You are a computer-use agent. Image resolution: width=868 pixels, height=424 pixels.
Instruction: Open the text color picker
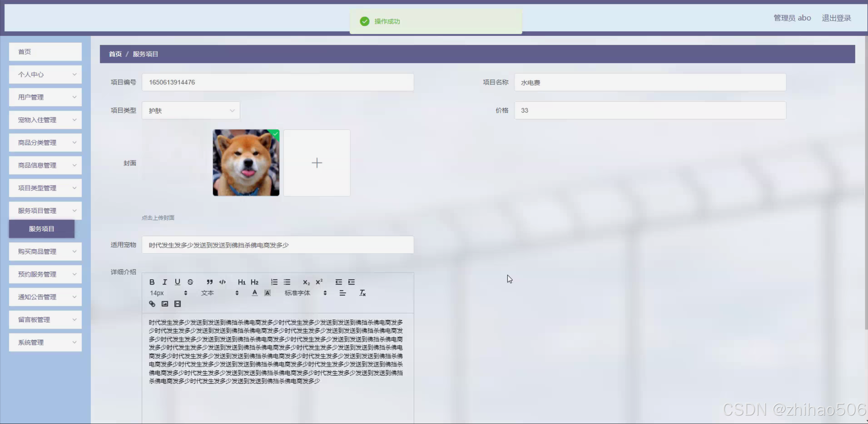coord(255,293)
